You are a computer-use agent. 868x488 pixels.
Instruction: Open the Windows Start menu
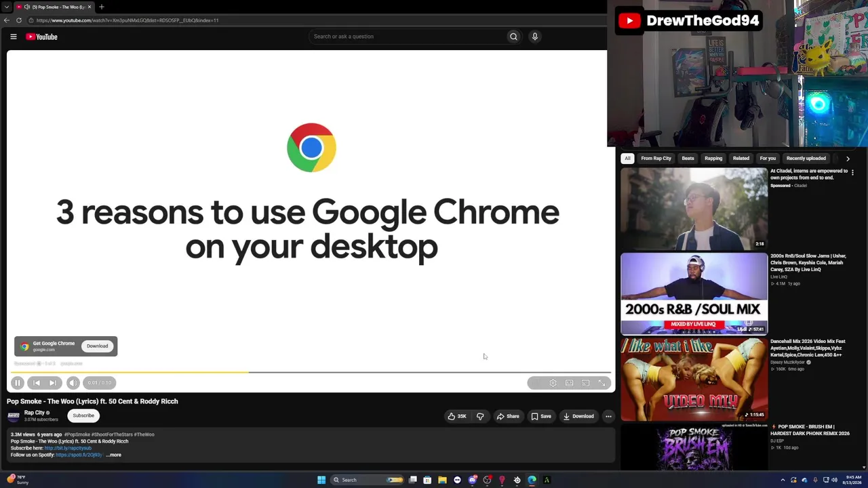pyautogui.click(x=321, y=480)
